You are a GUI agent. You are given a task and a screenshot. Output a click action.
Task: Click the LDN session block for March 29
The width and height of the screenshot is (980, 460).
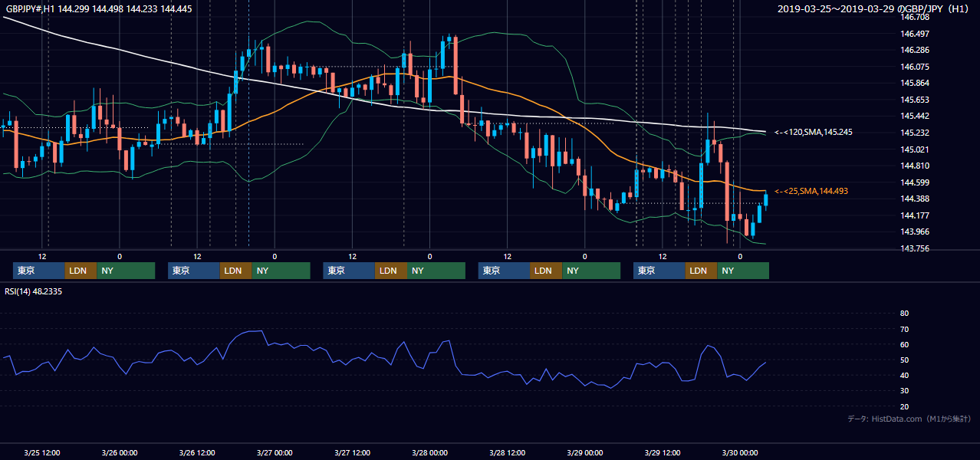coord(701,271)
